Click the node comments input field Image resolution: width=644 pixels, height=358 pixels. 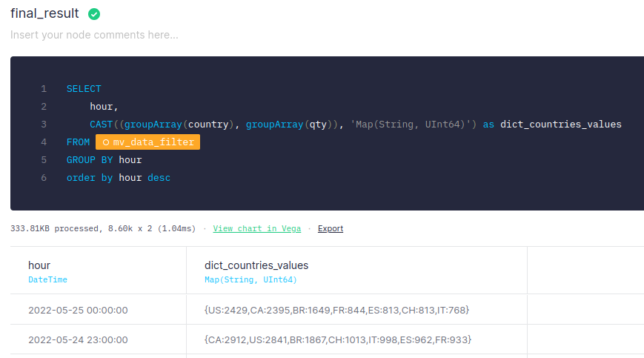94,35
